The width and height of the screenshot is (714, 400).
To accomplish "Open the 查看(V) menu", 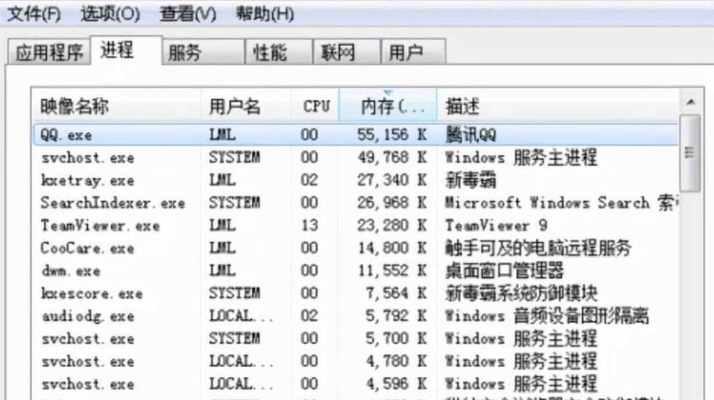I will click(188, 14).
